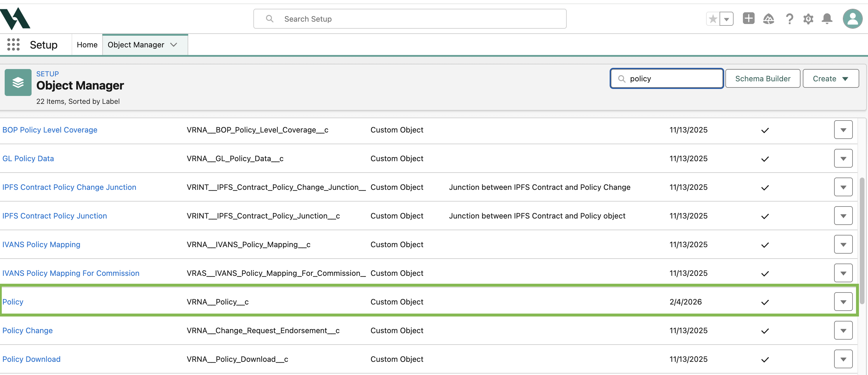Screen dimensions: 868x375
Task: Open the Policy Change object
Action: [27, 331]
